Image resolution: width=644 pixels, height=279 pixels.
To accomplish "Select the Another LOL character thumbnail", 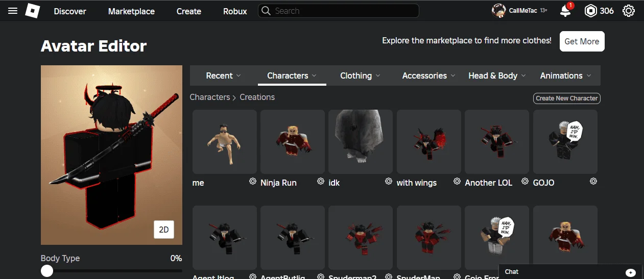I will 497,142.
